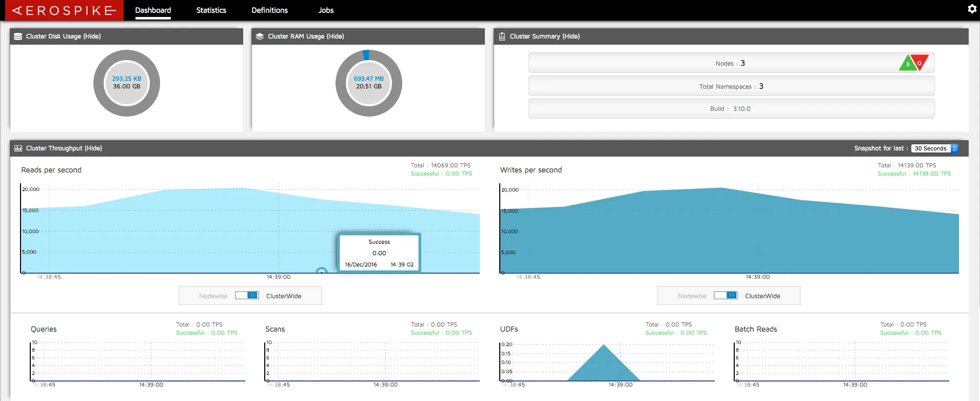Viewport: 980px width, 401px height.
Task: Select ClusterWide label under Writes chart
Action: [x=762, y=296]
